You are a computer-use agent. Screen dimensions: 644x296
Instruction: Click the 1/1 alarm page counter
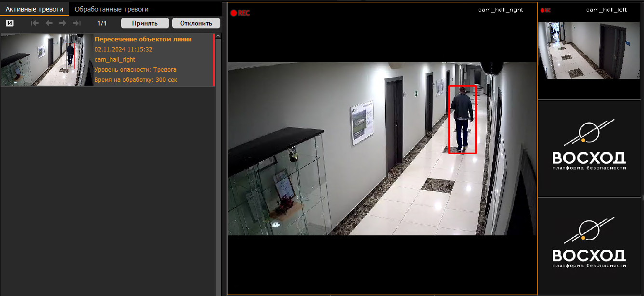(x=102, y=23)
